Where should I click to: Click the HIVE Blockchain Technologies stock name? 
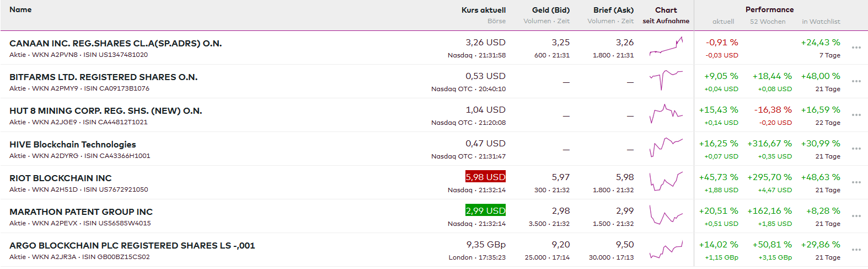click(73, 144)
